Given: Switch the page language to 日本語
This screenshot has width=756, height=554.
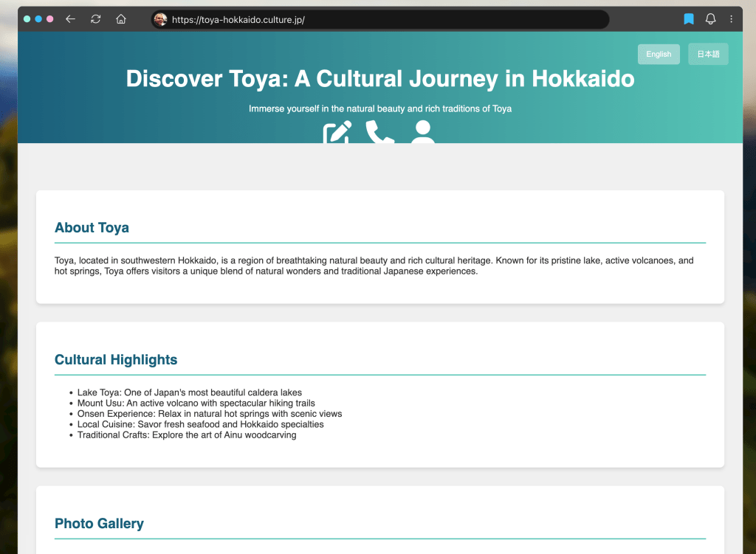Looking at the screenshot, I should [x=708, y=54].
